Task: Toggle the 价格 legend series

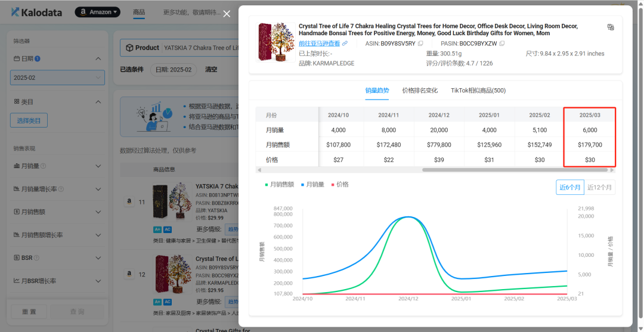Action: tap(340, 185)
